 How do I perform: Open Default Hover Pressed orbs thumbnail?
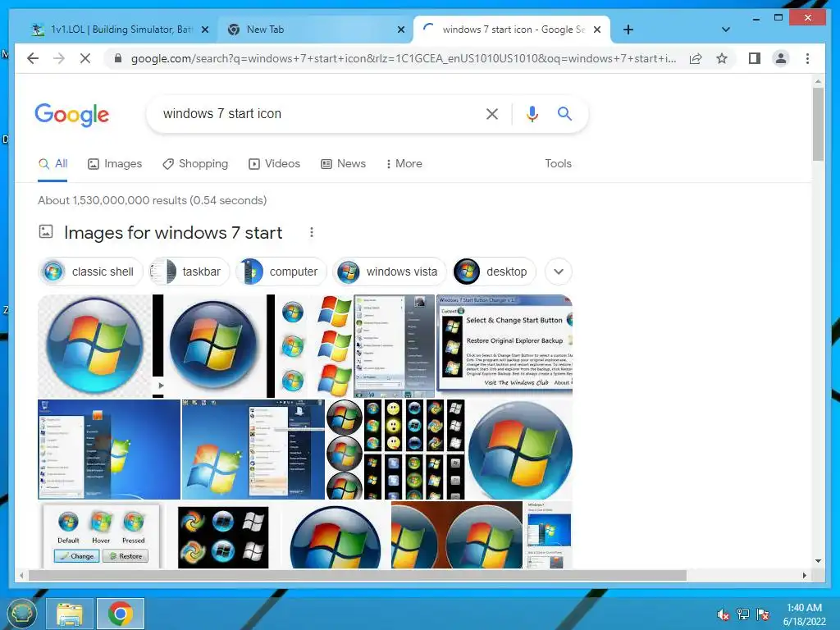101,535
